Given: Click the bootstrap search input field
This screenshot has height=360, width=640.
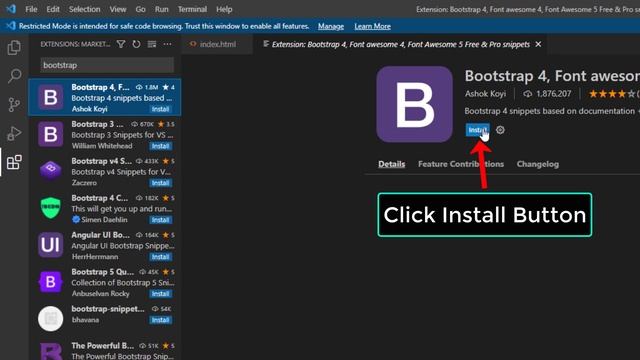Looking at the screenshot, I should pos(107,65).
